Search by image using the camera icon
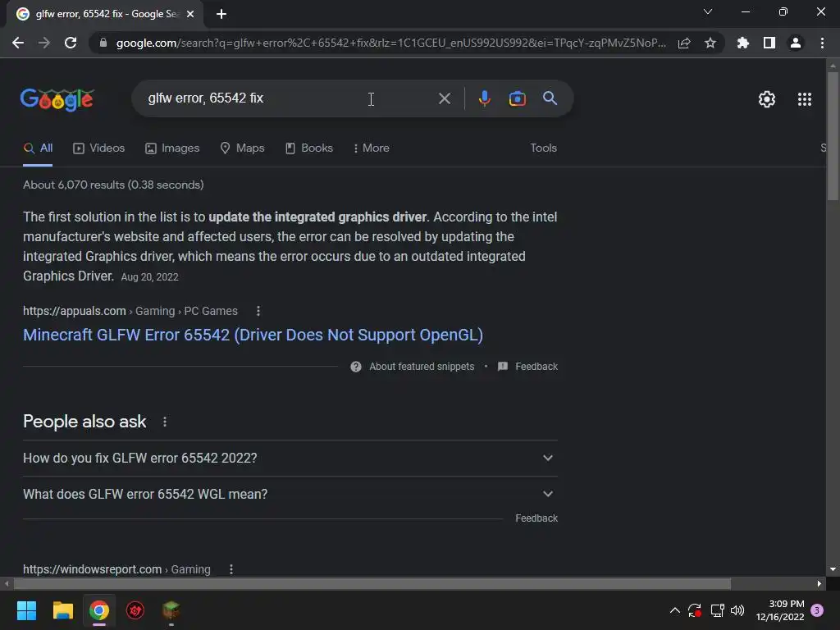 [x=517, y=98]
